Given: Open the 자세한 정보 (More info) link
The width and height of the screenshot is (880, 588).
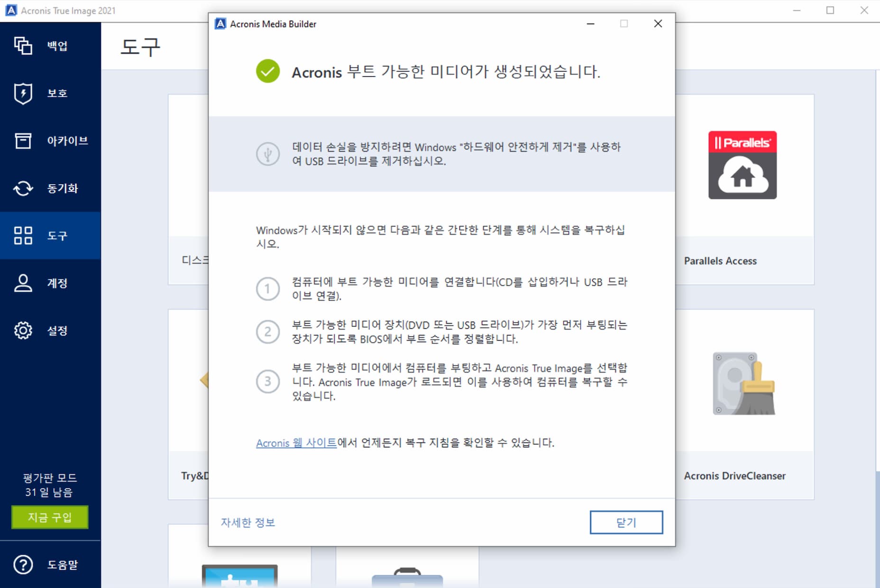Looking at the screenshot, I should coord(247,522).
